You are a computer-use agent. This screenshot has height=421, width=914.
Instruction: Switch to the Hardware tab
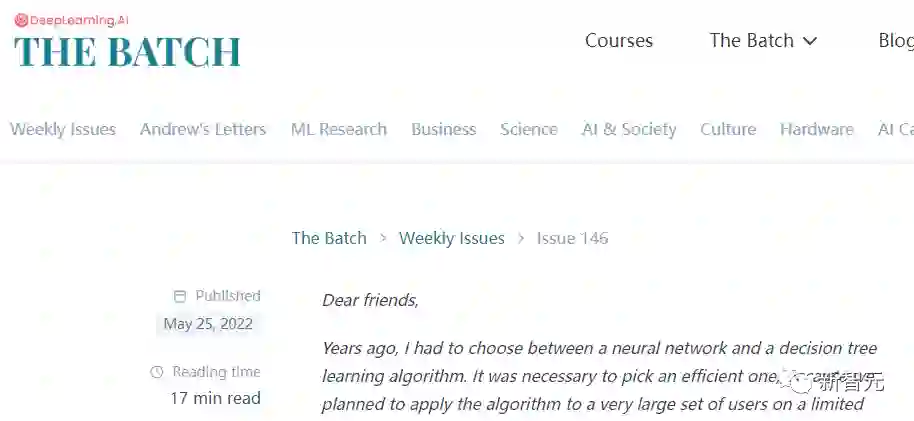(817, 129)
